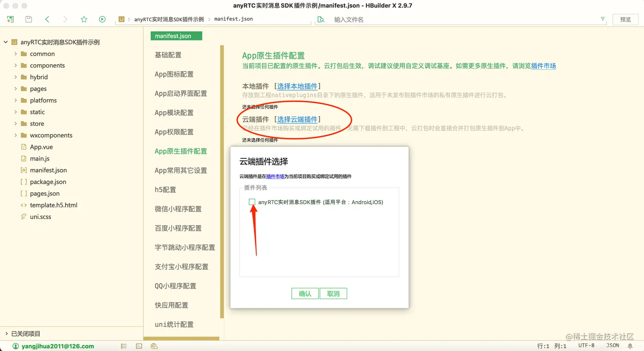Expand the platforms folder
Image resolution: width=644 pixels, height=351 pixels.
(16, 100)
